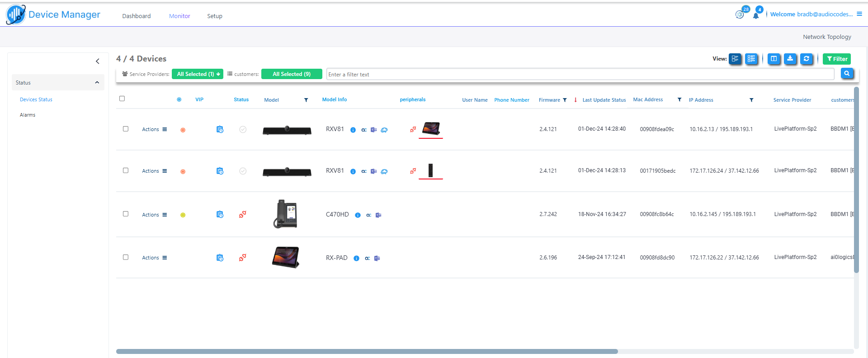Image resolution: width=868 pixels, height=358 pixels.
Task: Click cloud icon for first RXV81
Action: (x=384, y=130)
